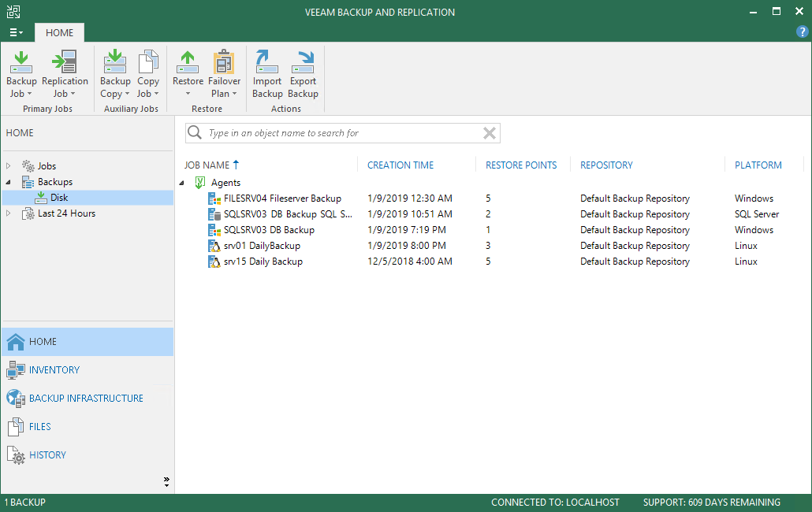
Task: Sort by the REPOSITORY column
Action: (x=606, y=165)
